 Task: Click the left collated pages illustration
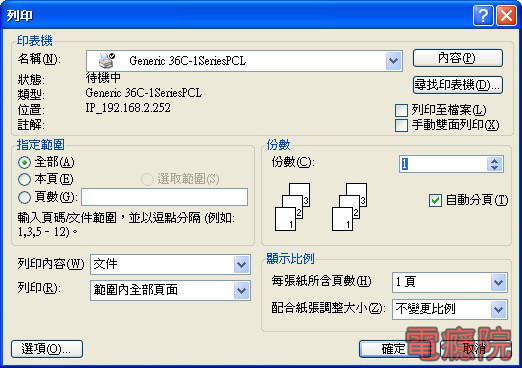point(292,207)
